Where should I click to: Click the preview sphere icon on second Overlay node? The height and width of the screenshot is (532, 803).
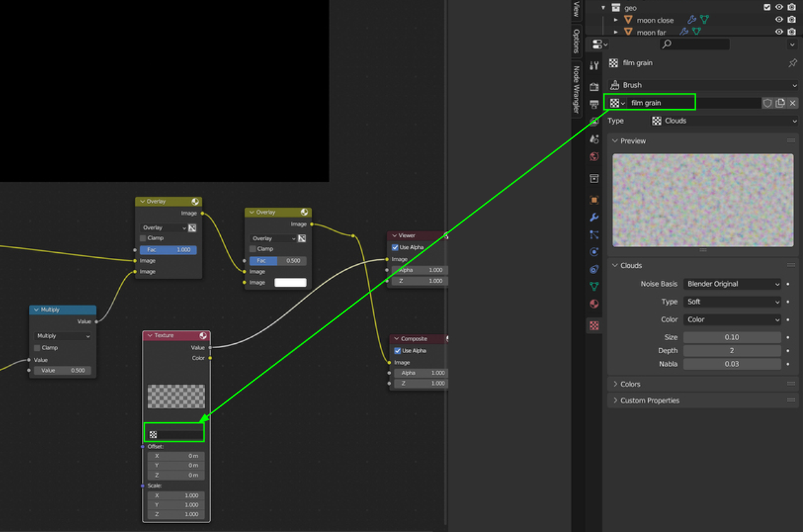coord(304,212)
